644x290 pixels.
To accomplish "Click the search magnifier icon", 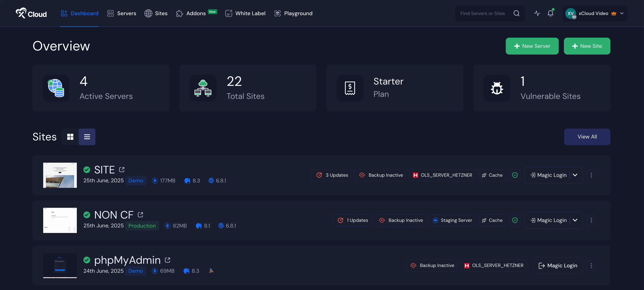I will (x=517, y=13).
